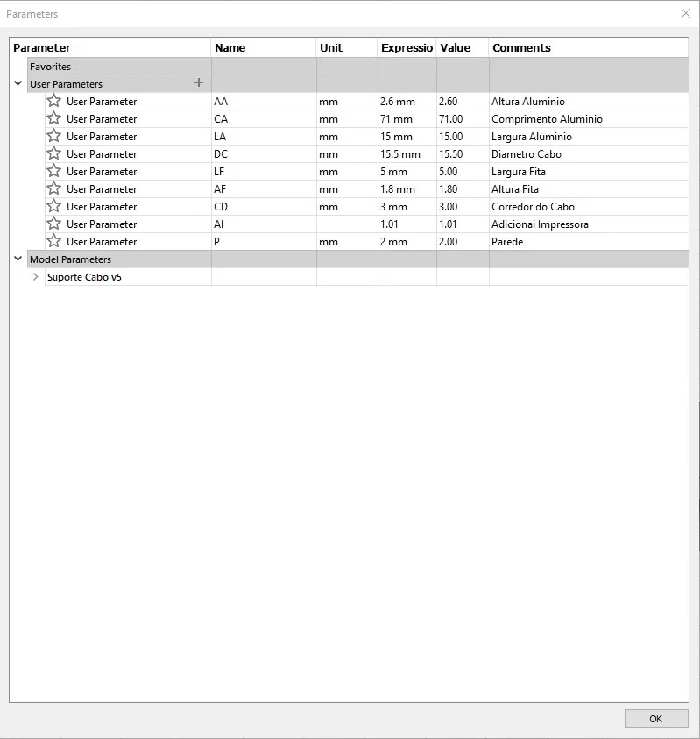Click value cell "15.50"
The width and height of the screenshot is (700, 739).
pos(463,154)
